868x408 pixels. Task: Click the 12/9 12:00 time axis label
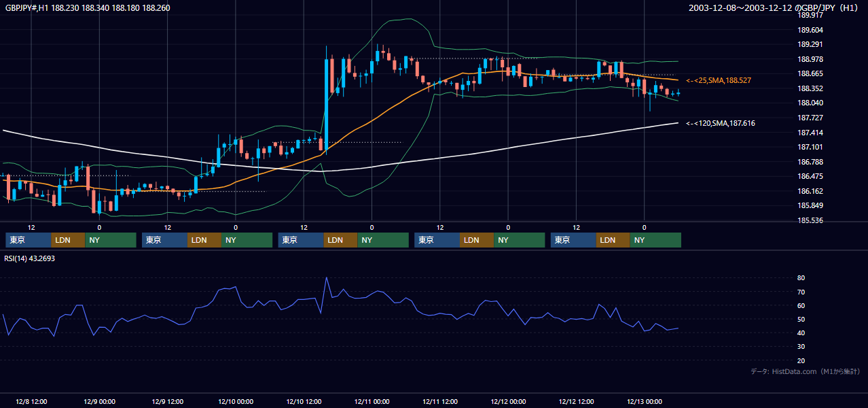[168, 401]
